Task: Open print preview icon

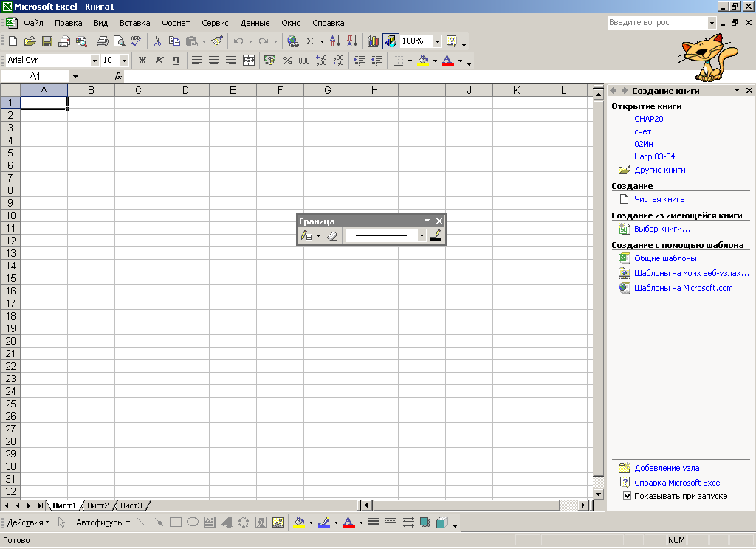Action: (119, 41)
